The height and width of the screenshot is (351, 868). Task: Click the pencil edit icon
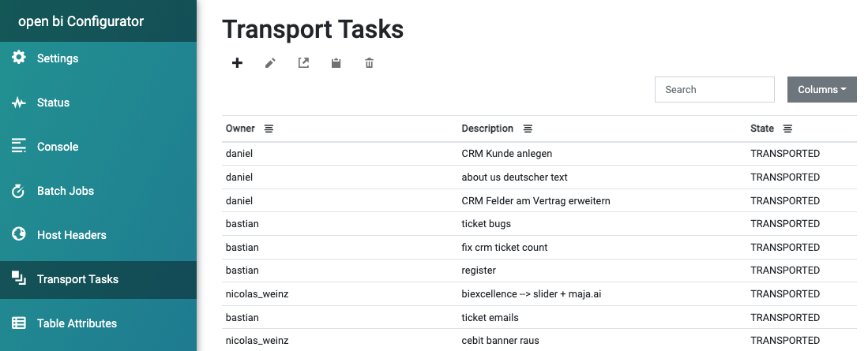point(270,63)
